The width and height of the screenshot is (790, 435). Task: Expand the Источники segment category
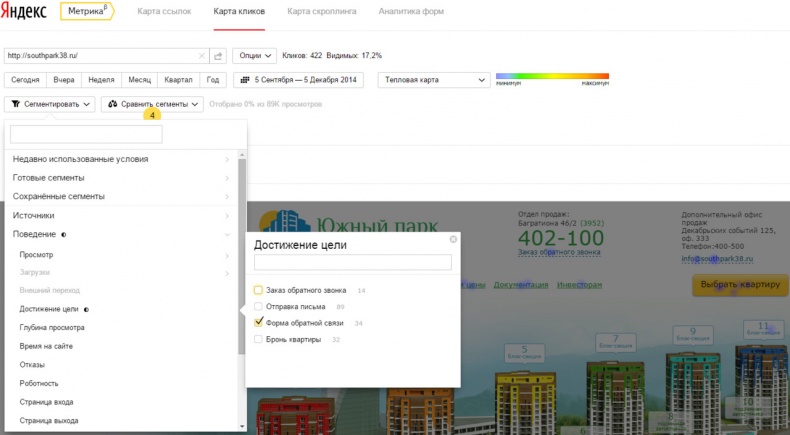point(120,215)
